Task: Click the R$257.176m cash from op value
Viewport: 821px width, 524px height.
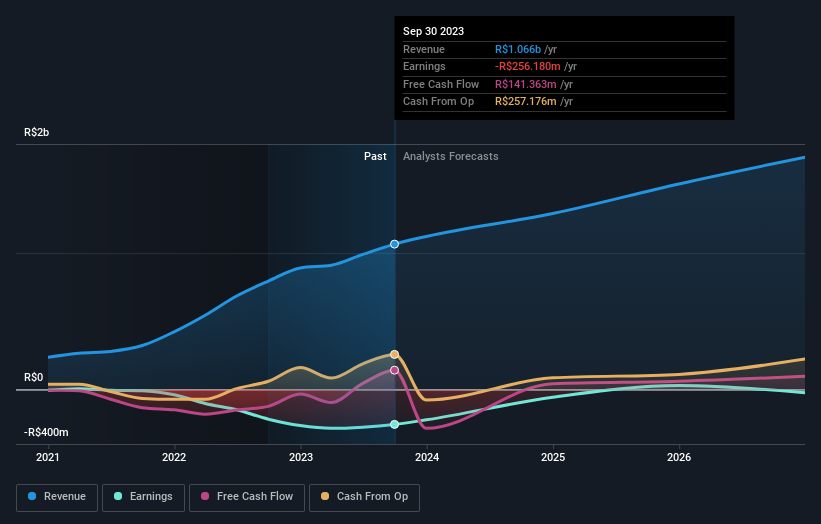Action: 526,102
